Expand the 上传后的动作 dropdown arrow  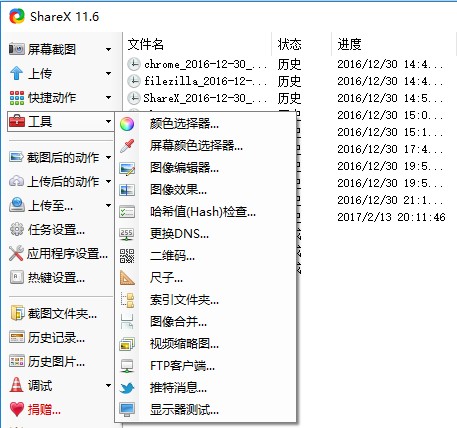pyautogui.click(x=108, y=181)
